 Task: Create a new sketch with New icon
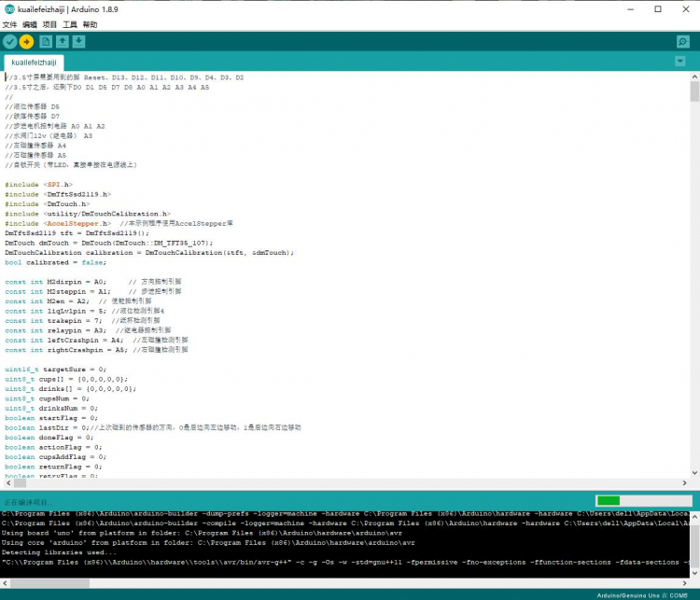coord(46,41)
